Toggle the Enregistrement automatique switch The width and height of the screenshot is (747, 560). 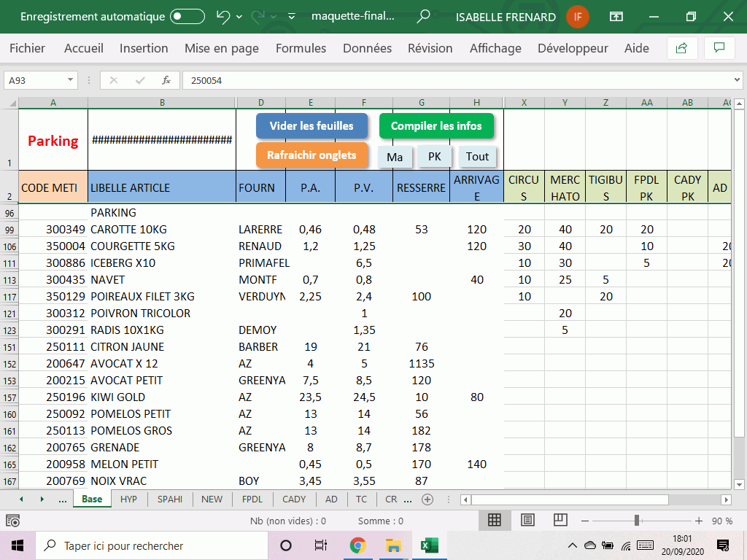click(x=187, y=16)
